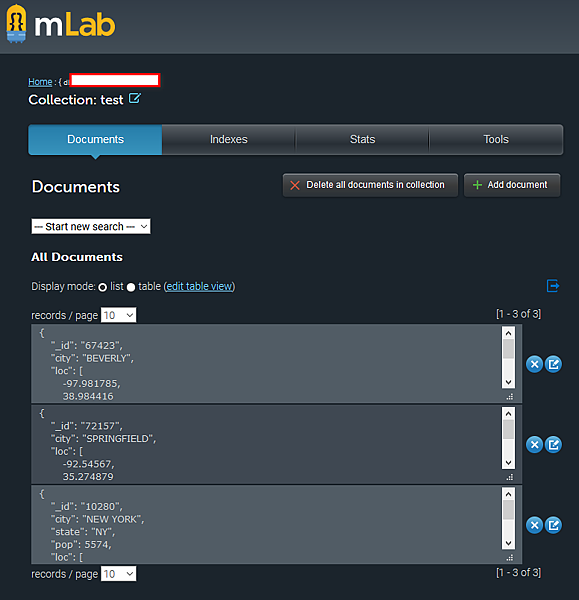Click the mLab logo
Viewport: 579px width, 600px height.
coord(60,24)
